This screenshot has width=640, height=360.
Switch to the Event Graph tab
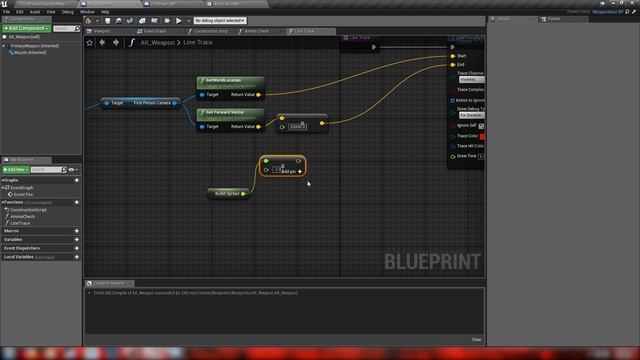pyautogui.click(x=155, y=31)
